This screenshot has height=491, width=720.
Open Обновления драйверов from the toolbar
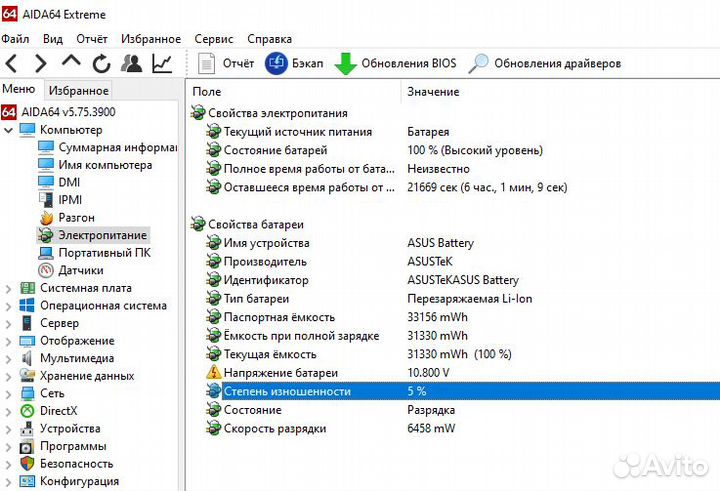[545, 63]
